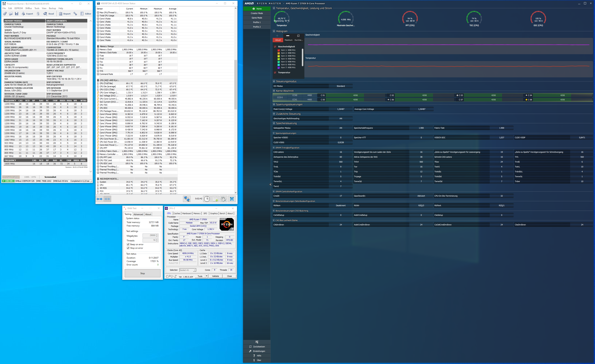Collapse the DRAM-Timingkonfiguration section
Image resolution: width=595 pixels, height=364 pixels.
coord(274,148)
